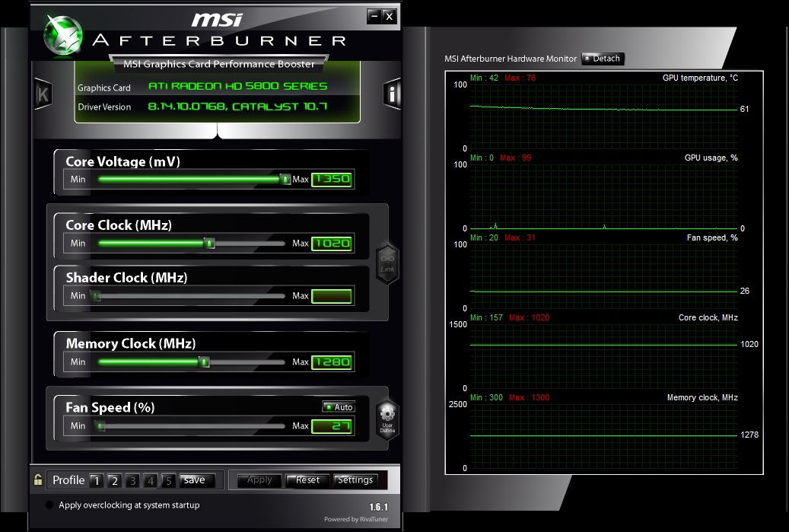The image size is (789, 532).
Task: Click the Core Clock slider handle
Action: coord(209,243)
